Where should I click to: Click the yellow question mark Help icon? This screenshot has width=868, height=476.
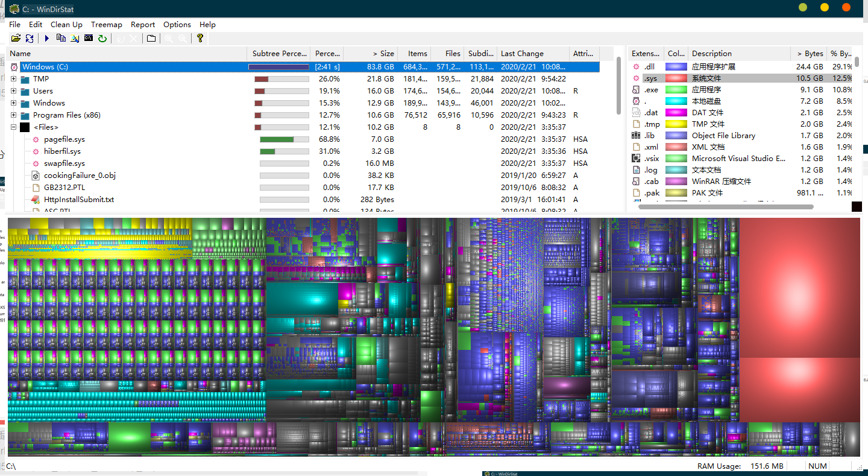pos(200,38)
